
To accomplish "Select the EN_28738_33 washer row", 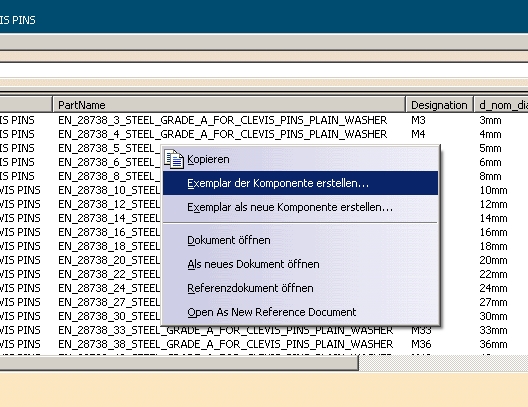I will pyautogui.click(x=264, y=330).
